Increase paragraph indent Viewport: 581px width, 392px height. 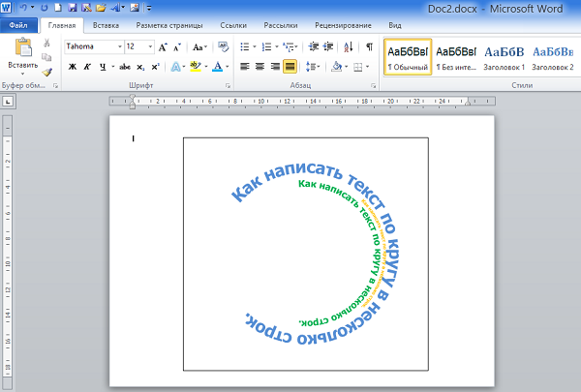click(328, 46)
